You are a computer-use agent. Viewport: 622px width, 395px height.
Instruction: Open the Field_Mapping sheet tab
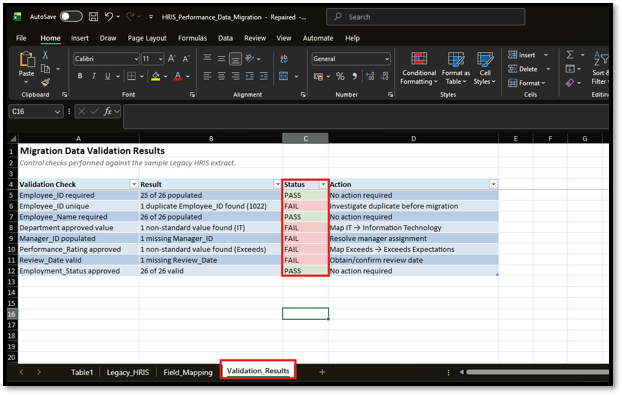click(188, 372)
